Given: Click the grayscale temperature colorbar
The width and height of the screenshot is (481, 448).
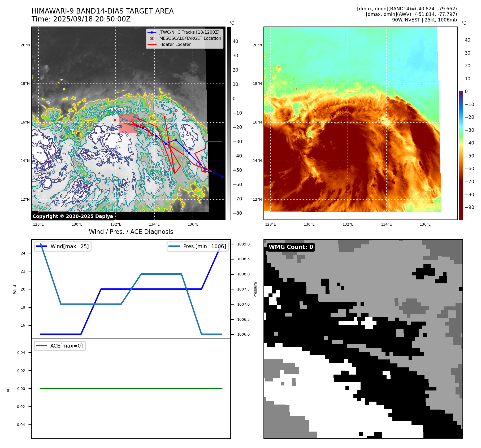Looking at the screenshot, I should (x=229, y=123).
